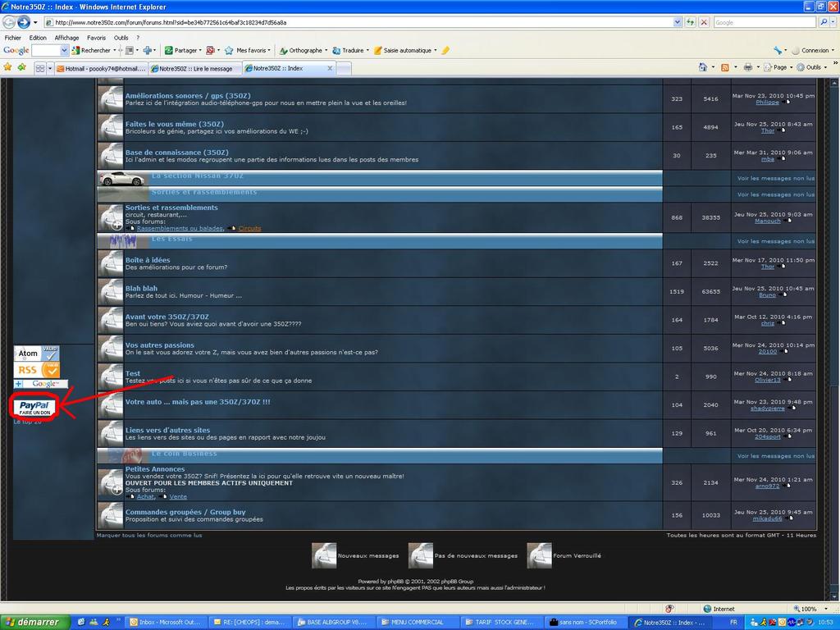Open the Quick Tabs thumbnail view
The image size is (840, 630).
pyautogui.click(x=39, y=68)
